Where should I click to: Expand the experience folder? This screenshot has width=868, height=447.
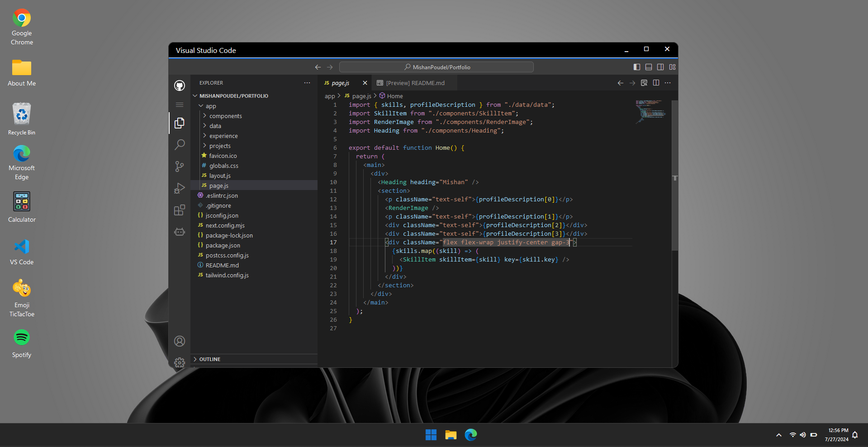pos(254,136)
